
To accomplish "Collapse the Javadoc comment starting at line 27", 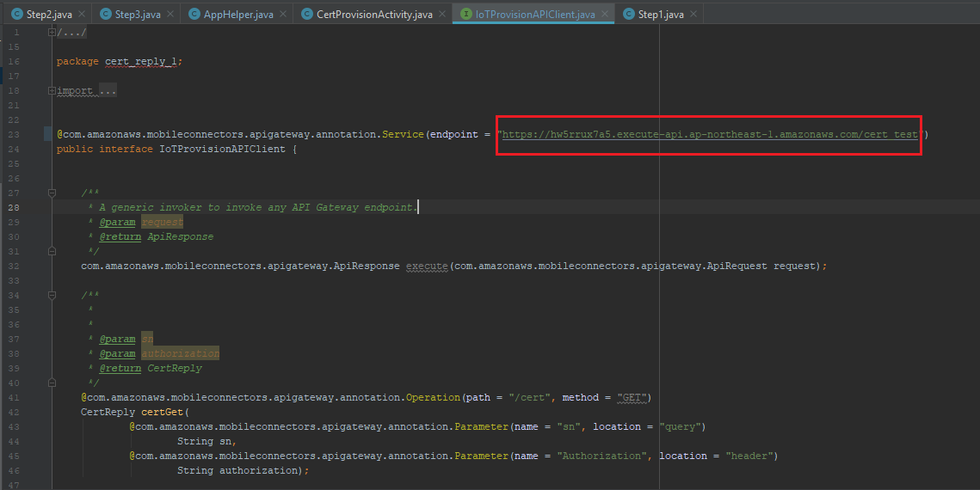I will (x=52, y=193).
